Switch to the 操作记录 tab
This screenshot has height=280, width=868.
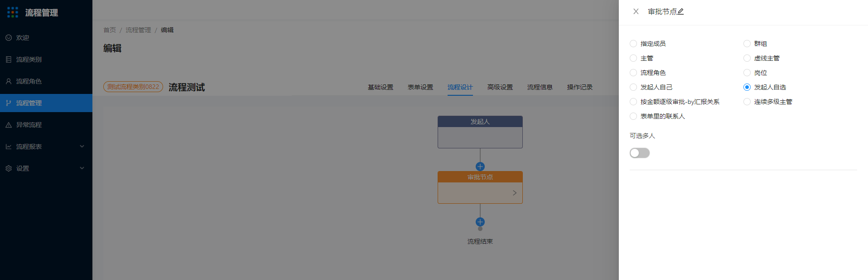click(580, 87)
